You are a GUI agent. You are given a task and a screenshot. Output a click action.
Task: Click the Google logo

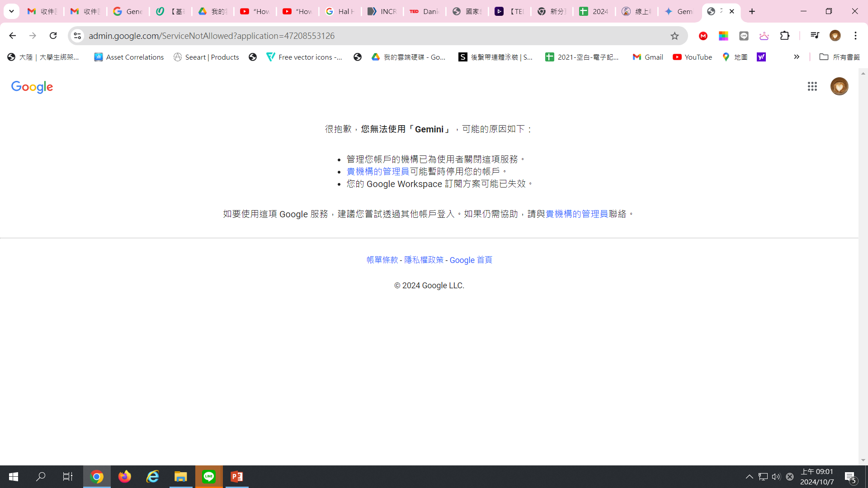(x=32, y=87)
